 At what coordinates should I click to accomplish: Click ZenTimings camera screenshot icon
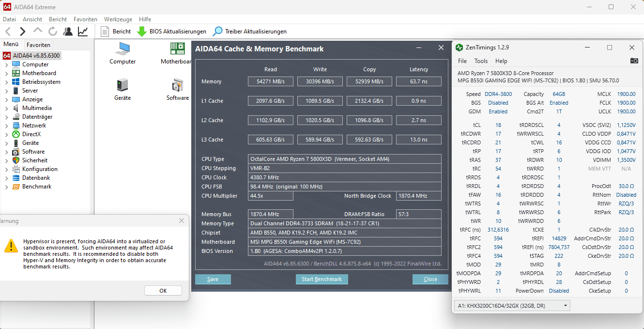[634, 61]
